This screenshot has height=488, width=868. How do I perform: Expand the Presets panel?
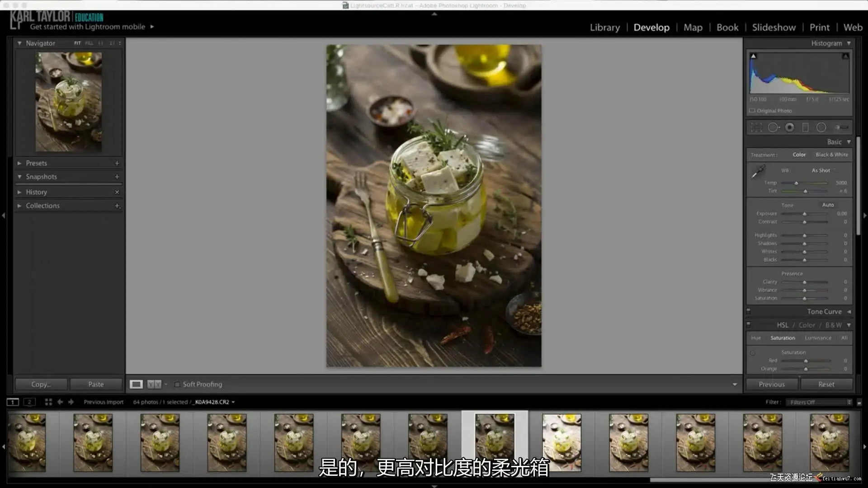coord(36,163)
